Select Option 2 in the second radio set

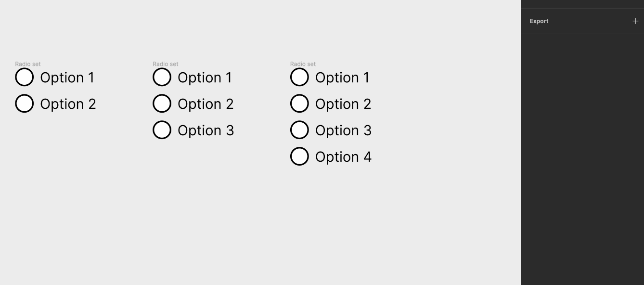click(162, 103)
